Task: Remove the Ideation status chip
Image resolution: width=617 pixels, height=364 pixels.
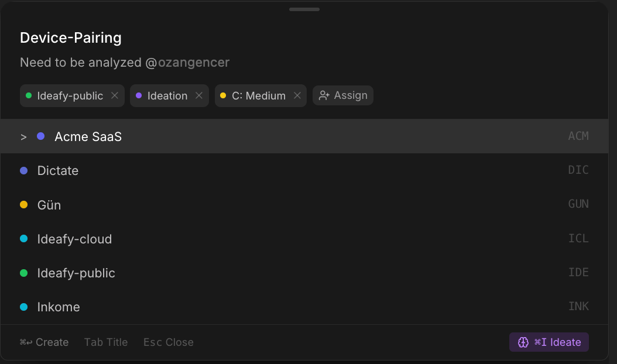Action: pyautogui.click(x=199, y=96)
